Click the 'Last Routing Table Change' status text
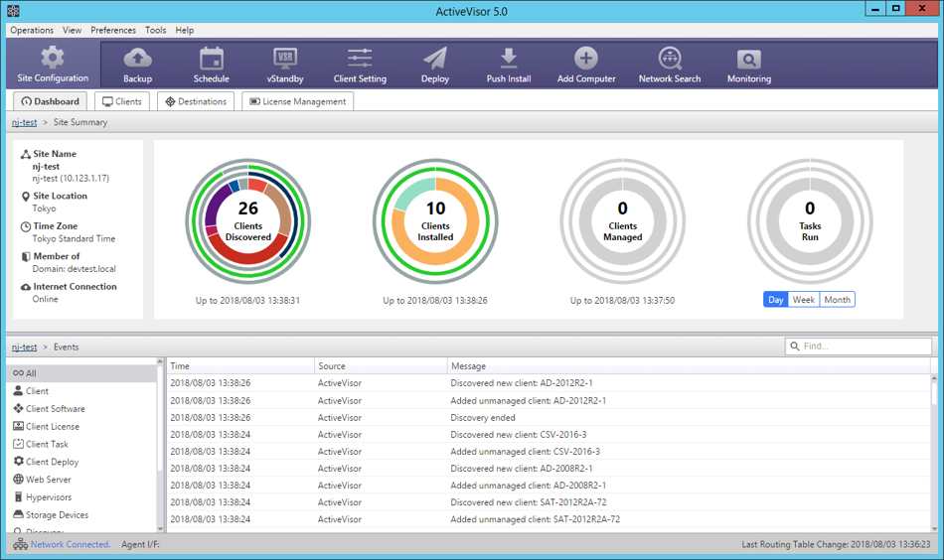Screen dimensions: 944x560 click(x=836, y=544)
